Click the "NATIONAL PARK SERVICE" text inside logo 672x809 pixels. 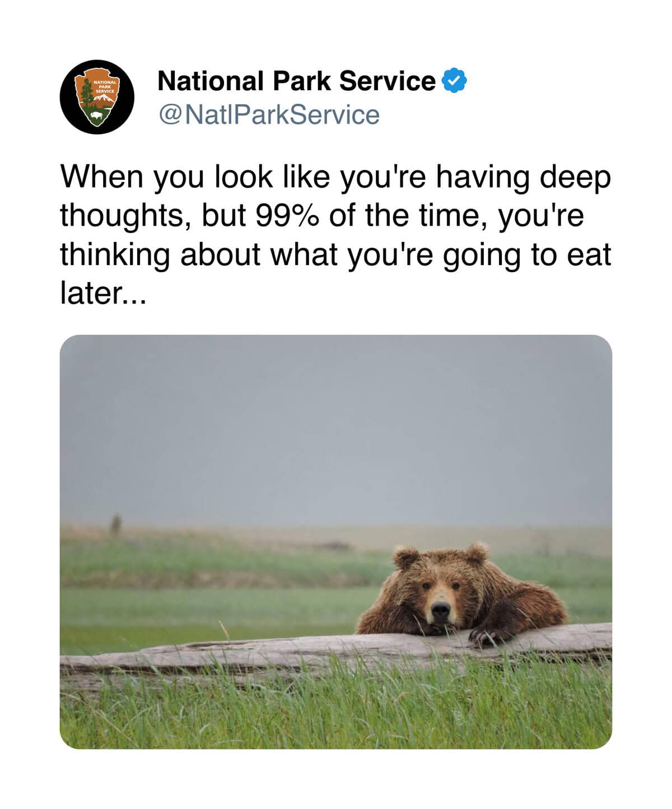[105, 87]
